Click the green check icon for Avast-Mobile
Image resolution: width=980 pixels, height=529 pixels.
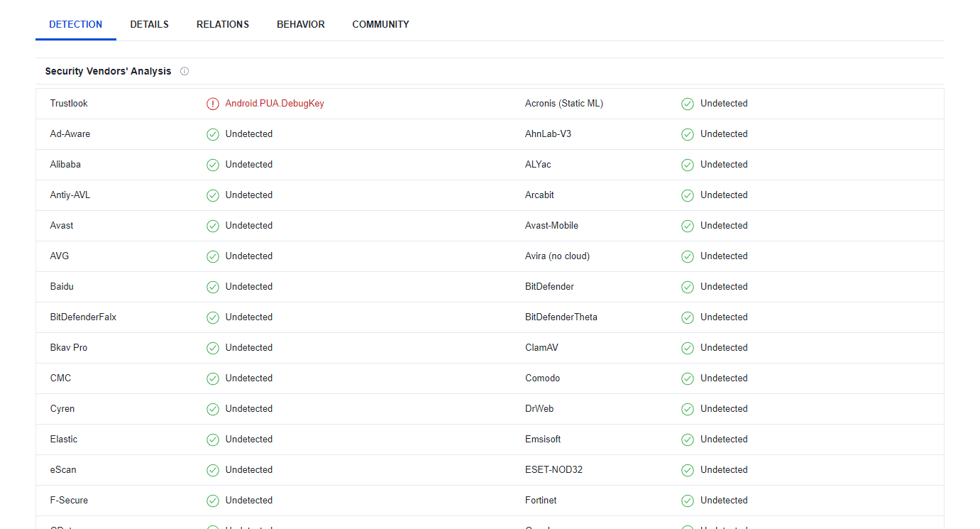(688, 226)
